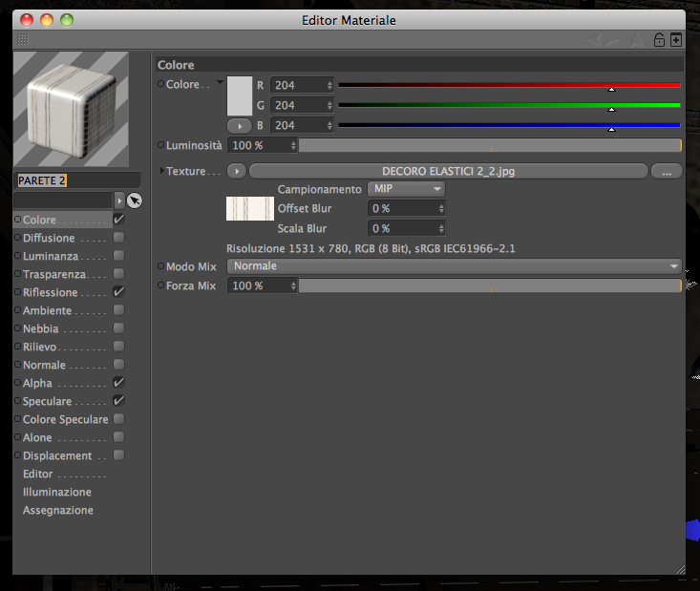Click the light gray color swatch

(x=240, y=96)
